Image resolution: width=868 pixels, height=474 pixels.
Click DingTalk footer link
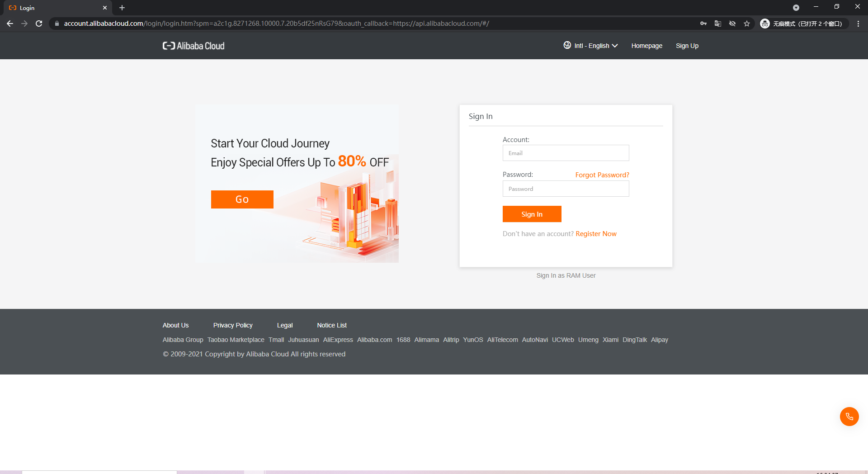[x=634, y=340]
